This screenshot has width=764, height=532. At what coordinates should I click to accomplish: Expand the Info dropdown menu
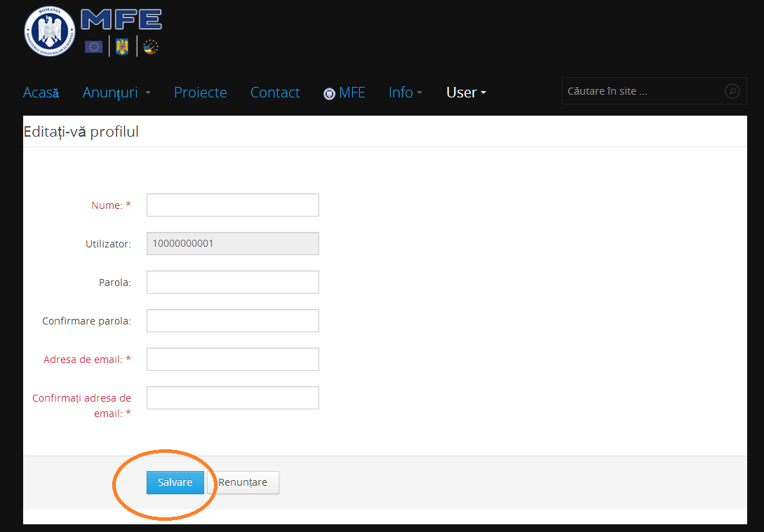[x=406, y=93]
